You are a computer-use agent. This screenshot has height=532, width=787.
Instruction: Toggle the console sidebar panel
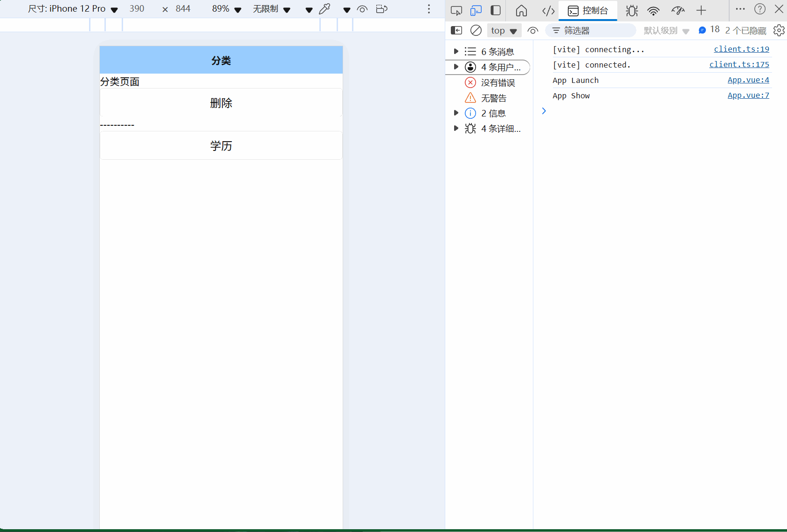point(456,30)
